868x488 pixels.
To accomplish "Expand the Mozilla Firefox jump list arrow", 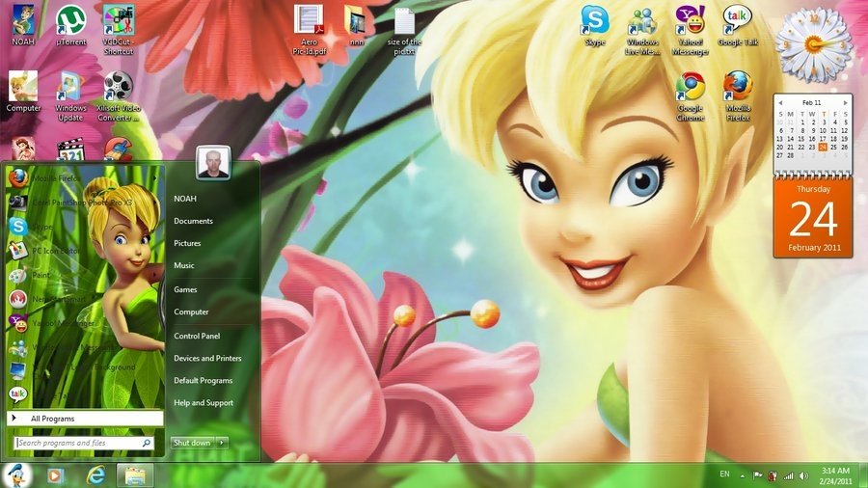I will 155,178.
